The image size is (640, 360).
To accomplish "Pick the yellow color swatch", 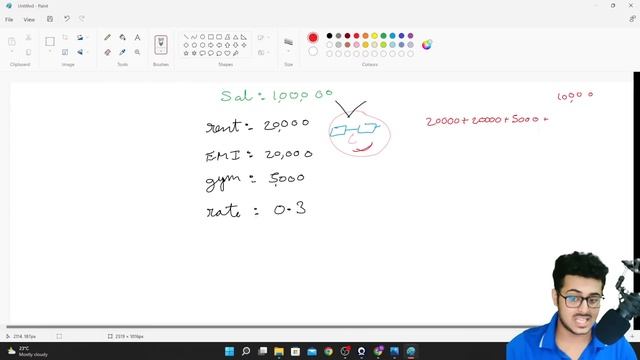I will (374, 36).
